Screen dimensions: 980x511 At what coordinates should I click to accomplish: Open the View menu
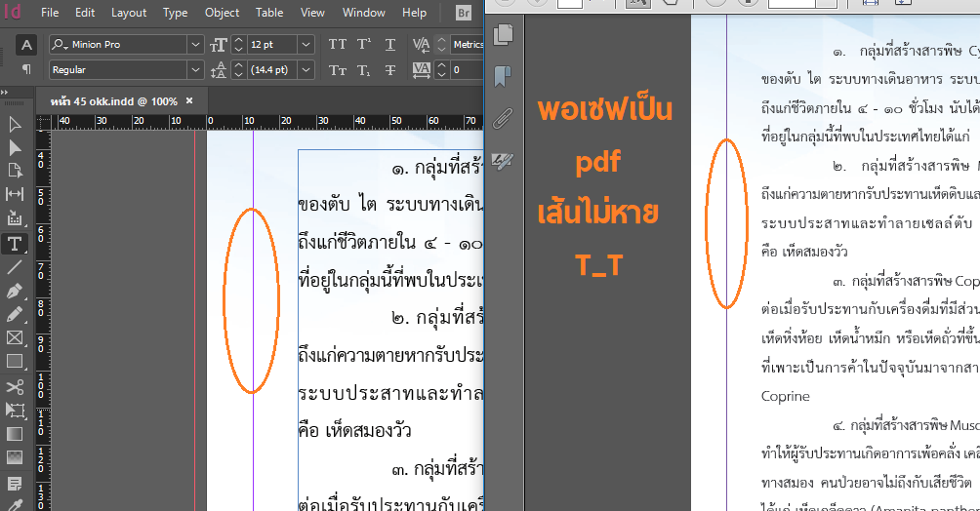coord(312,13)
